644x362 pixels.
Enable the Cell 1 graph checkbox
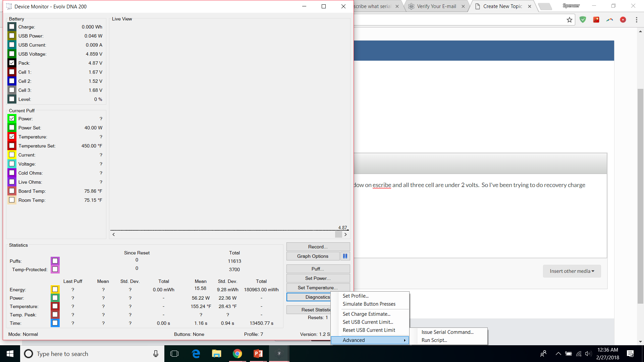click(x=12, y=72)
